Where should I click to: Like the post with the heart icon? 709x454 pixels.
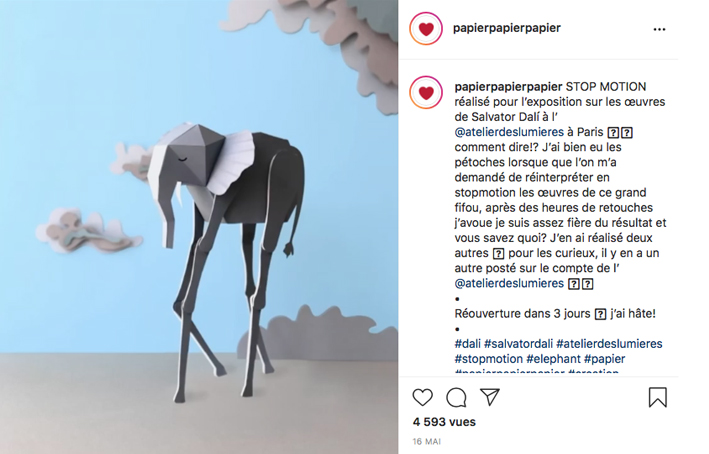click(422, 397)
